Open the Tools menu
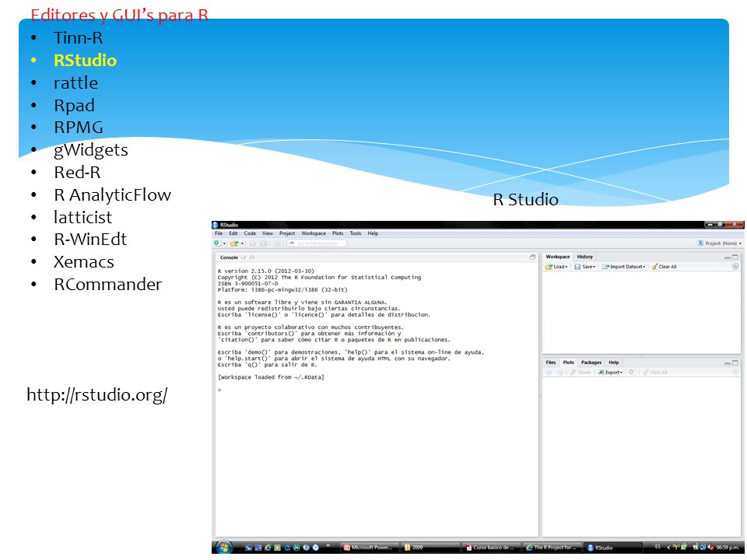The image size is (747, 560). coord(356,233)
